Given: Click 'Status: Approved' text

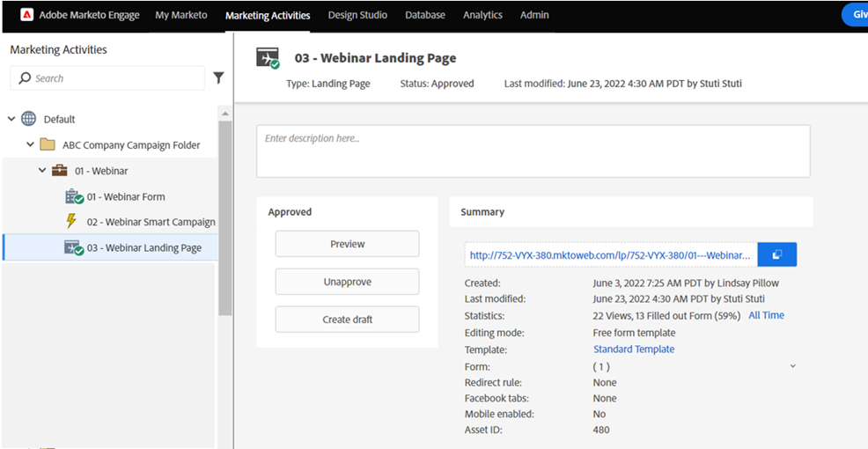Looking at the screenshot, I should pyautogui.click(x=437, y=84).
